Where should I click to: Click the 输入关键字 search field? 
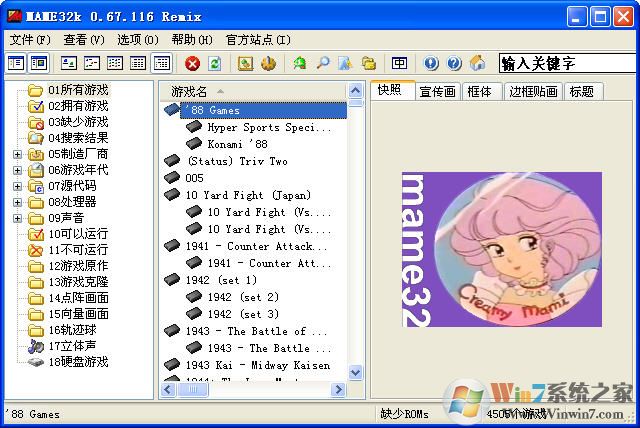click(569, 64)
